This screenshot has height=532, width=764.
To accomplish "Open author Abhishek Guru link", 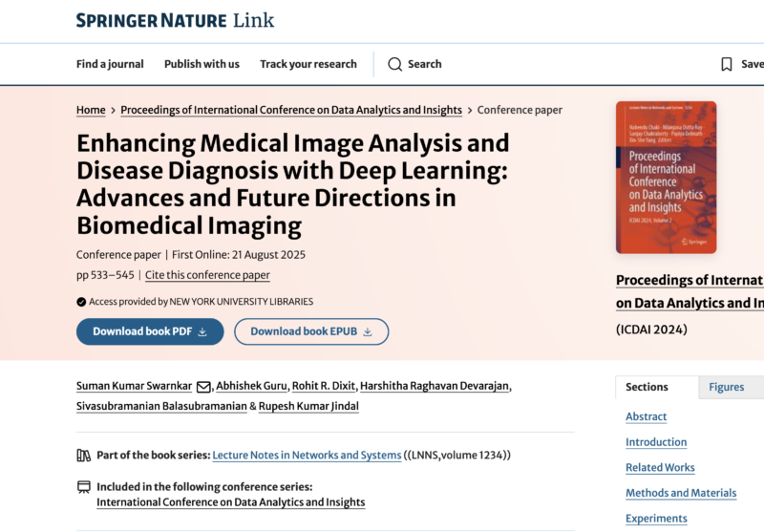I will tap(251, 386).
